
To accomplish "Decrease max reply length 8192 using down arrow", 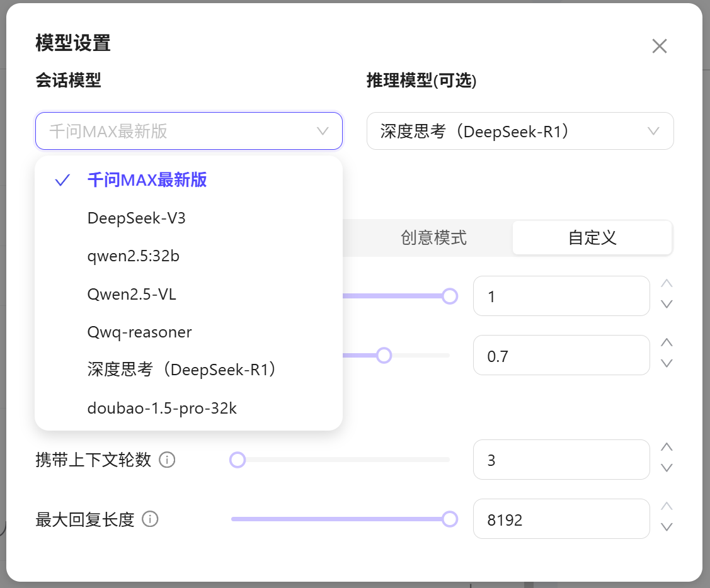I will [666, 527].
